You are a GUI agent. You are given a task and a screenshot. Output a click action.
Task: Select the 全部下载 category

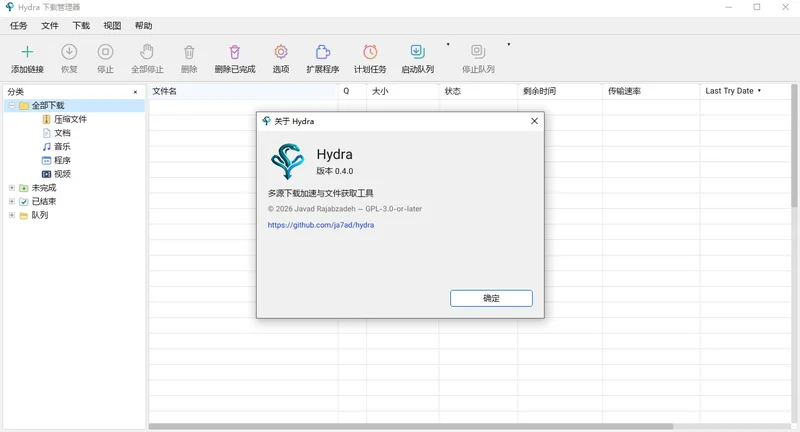point(48,106)
